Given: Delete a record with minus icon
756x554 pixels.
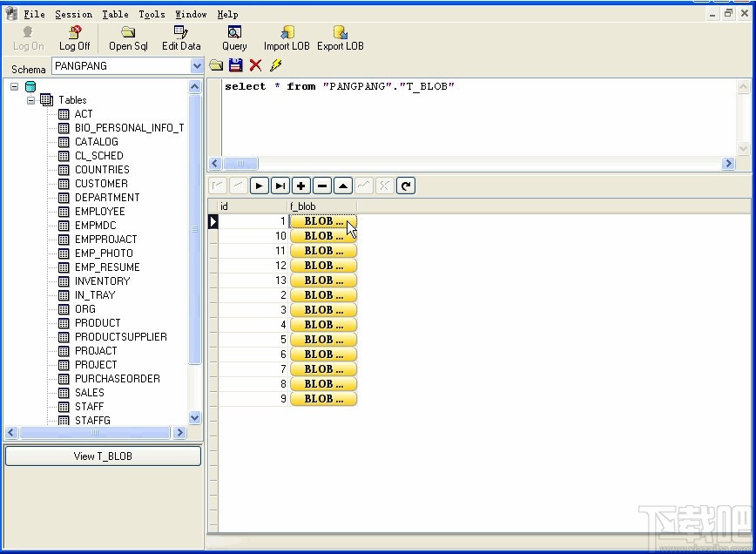Looking at the screenshot, I should [x=321, y=185].
